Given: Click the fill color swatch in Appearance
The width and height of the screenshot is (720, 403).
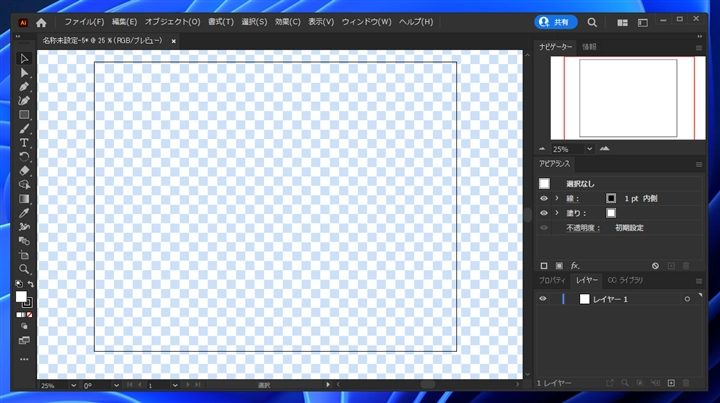Looking at the screenshot, I should coord(611,213).
